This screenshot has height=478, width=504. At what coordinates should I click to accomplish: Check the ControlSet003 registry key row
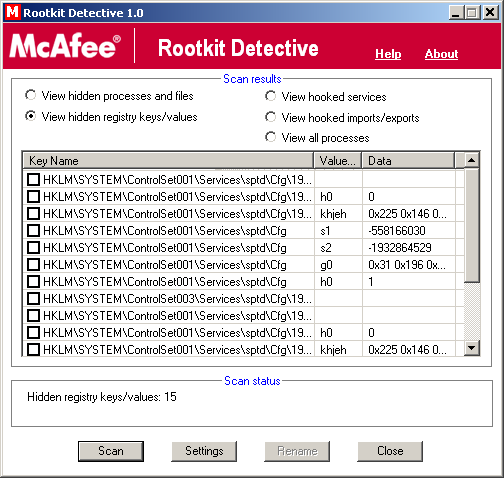(33, 299)
